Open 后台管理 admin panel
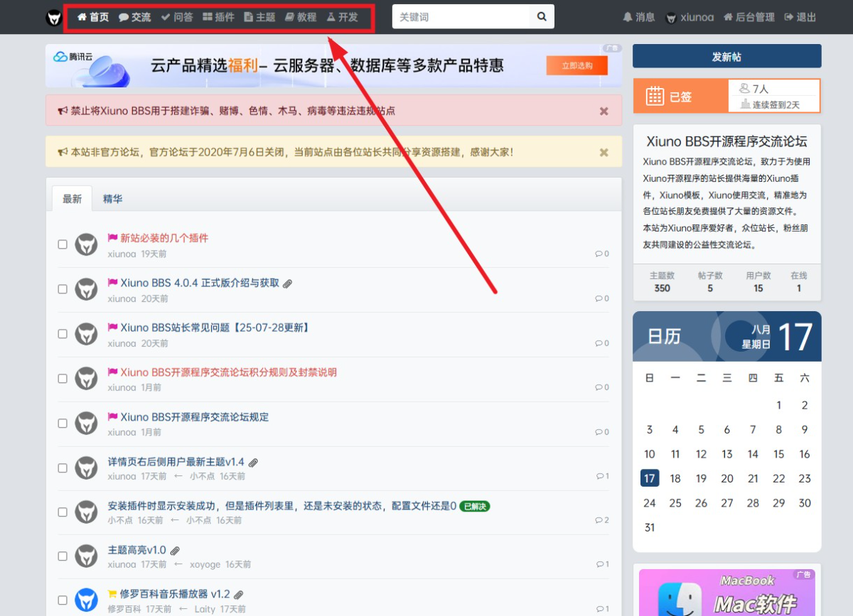 coord(749,17)
